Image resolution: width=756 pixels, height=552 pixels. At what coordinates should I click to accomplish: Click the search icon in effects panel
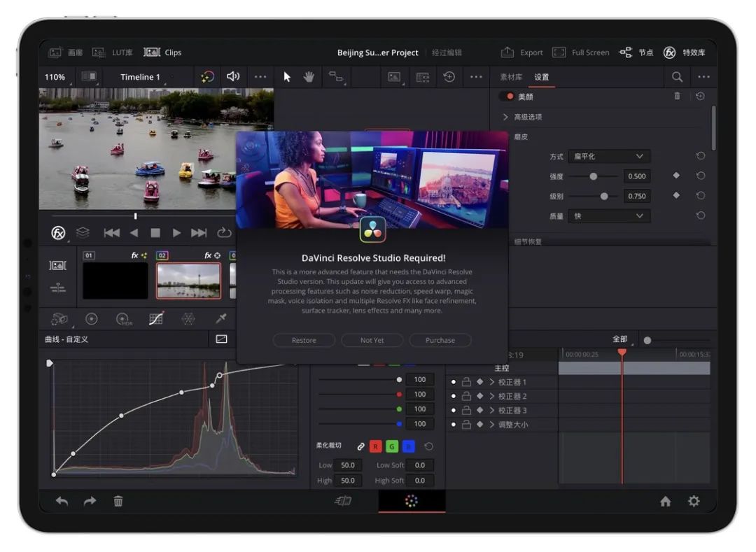tap(677, 76)
